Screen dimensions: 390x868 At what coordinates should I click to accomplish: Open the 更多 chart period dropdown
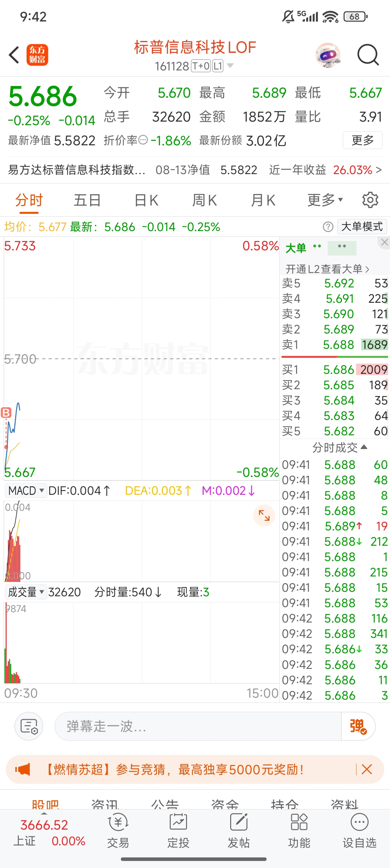(325, 200)
